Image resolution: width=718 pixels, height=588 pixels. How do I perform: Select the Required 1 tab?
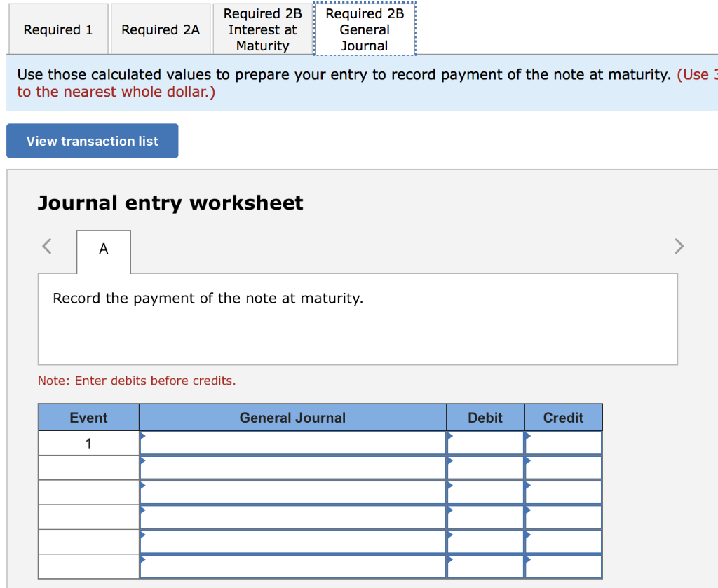[58, 29]
